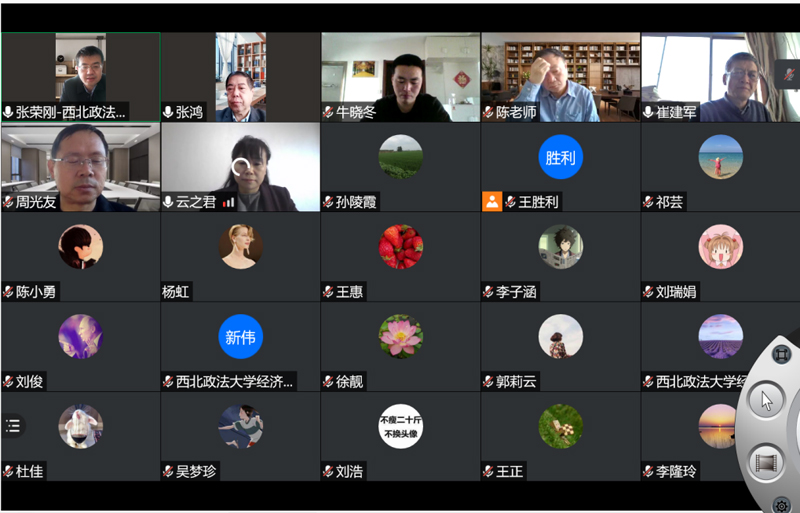The width and height of the screenshot is (800, 513).
Task: Click the film strip video button
Action: click(x=767, y=463)
